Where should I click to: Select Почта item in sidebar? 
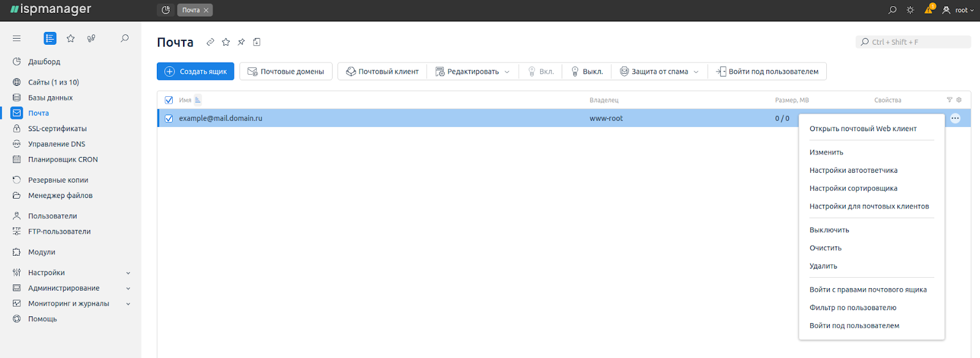tap(39, 113)
